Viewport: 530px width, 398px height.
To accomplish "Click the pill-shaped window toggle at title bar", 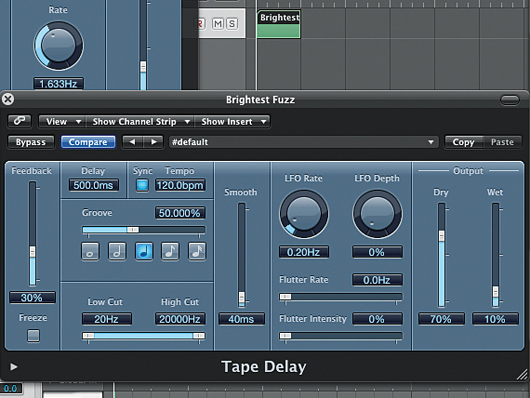I will pyautogui.click(x=510, y=100).
